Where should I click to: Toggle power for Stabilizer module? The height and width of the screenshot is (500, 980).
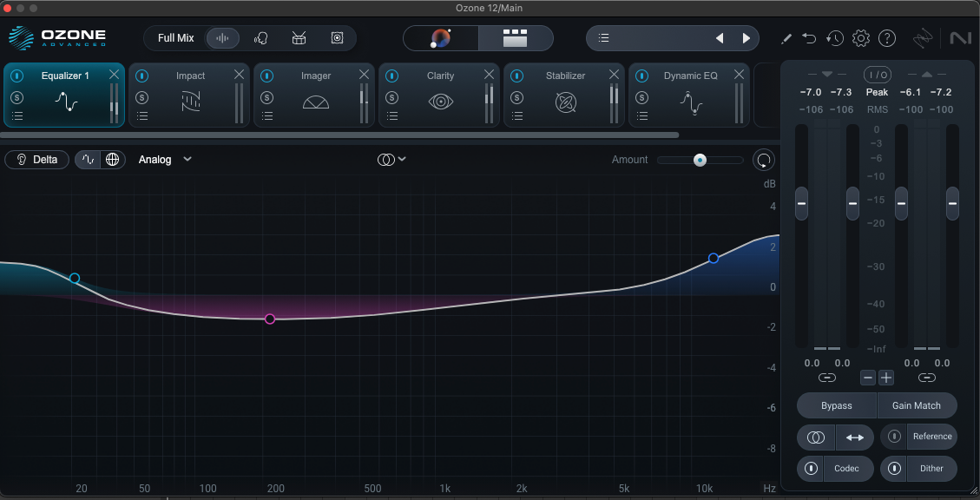517,76
